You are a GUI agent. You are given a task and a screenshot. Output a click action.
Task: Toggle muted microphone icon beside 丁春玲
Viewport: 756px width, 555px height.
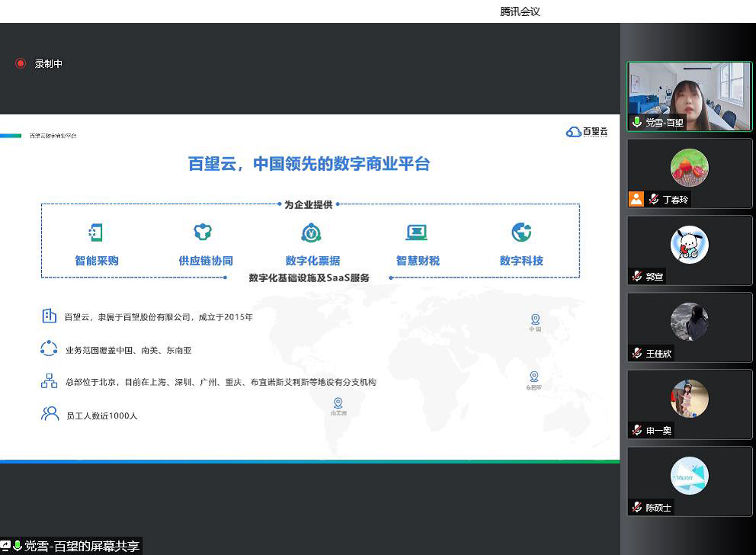[654, 199]
